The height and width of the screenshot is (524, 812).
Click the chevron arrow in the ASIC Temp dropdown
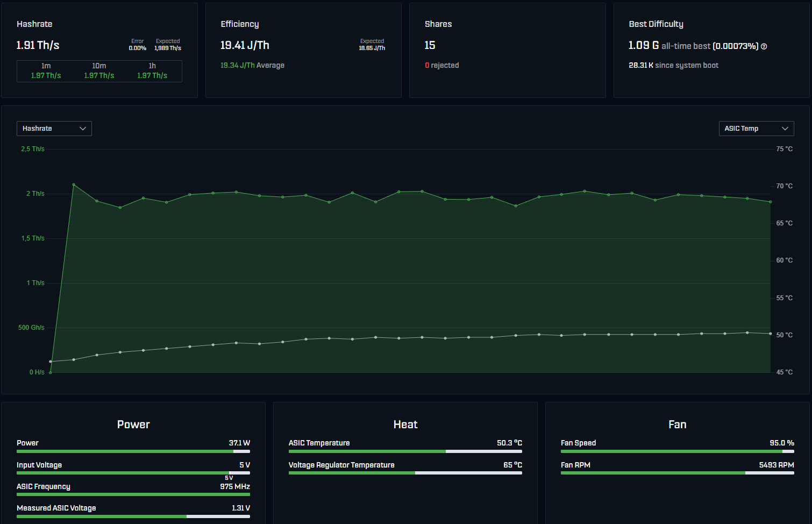pyautogui.click(x=785, y=129)
